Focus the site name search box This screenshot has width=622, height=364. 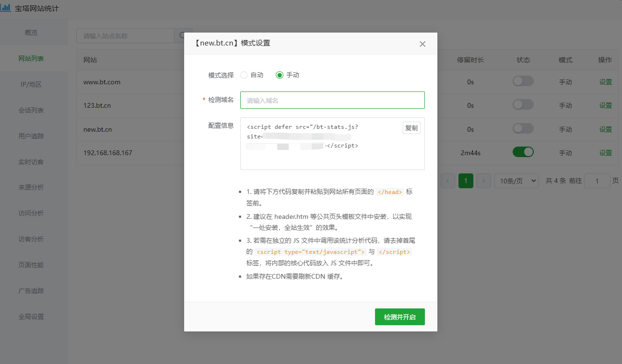(x=125, y=35)
